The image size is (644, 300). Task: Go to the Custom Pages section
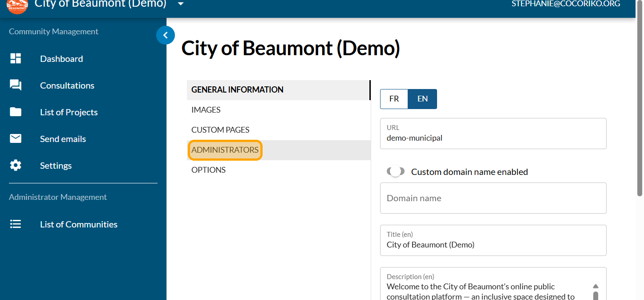220,130
